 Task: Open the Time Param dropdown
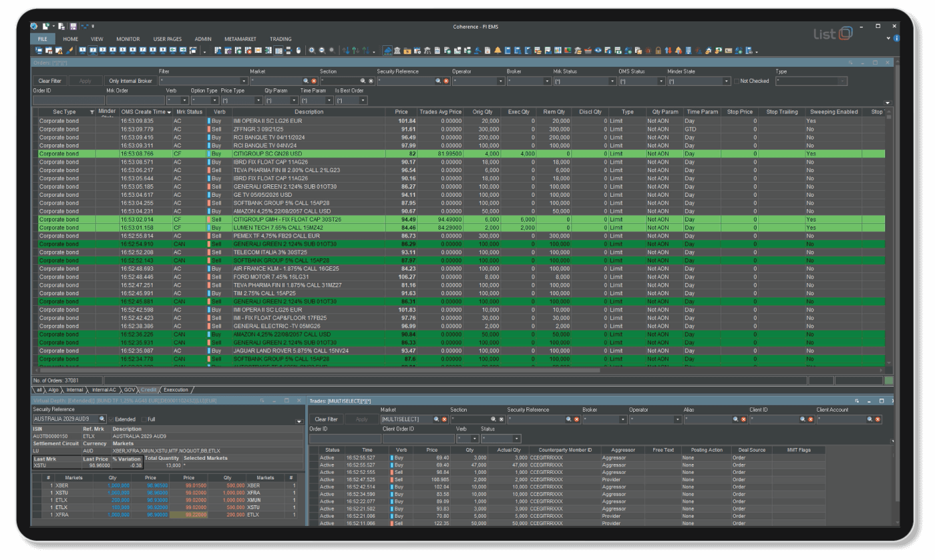click(328, 100)
